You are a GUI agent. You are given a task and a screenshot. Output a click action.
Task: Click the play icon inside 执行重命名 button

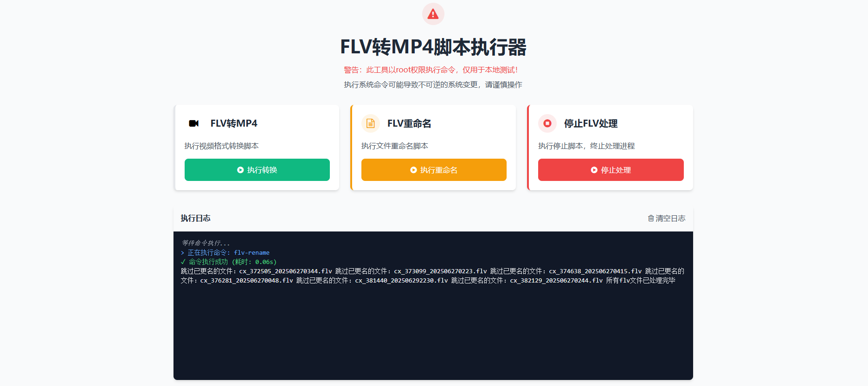coord(413,170)
